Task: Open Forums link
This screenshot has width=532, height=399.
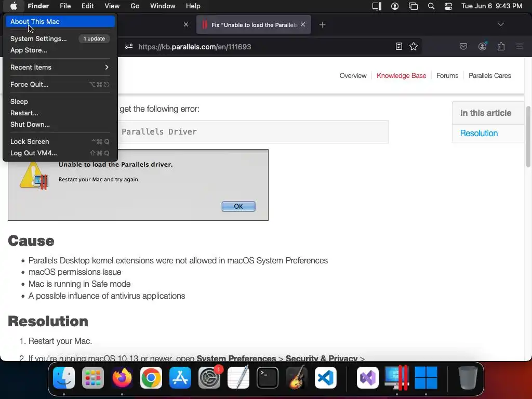Action: (x=447, y=76)
